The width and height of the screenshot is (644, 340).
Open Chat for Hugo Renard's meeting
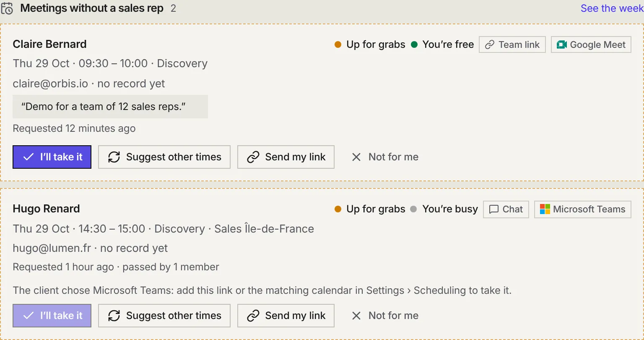click(x=506, y=209)
